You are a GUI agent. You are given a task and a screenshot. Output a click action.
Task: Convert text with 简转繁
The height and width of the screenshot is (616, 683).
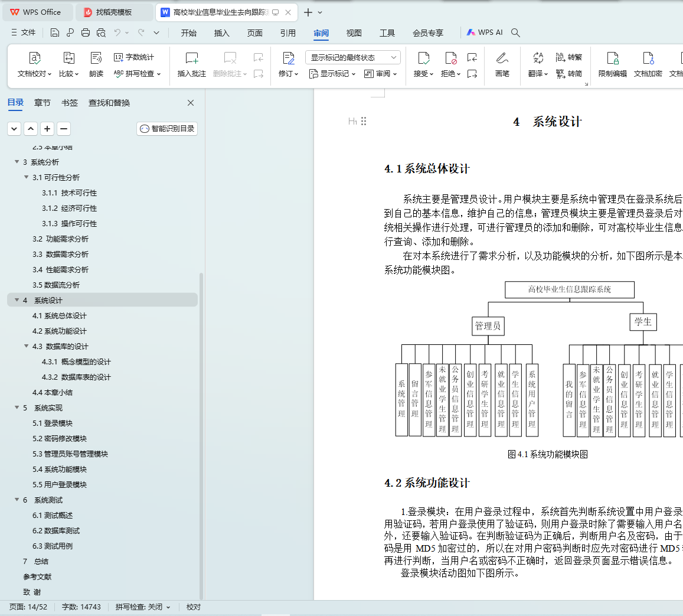click(569, 57)
